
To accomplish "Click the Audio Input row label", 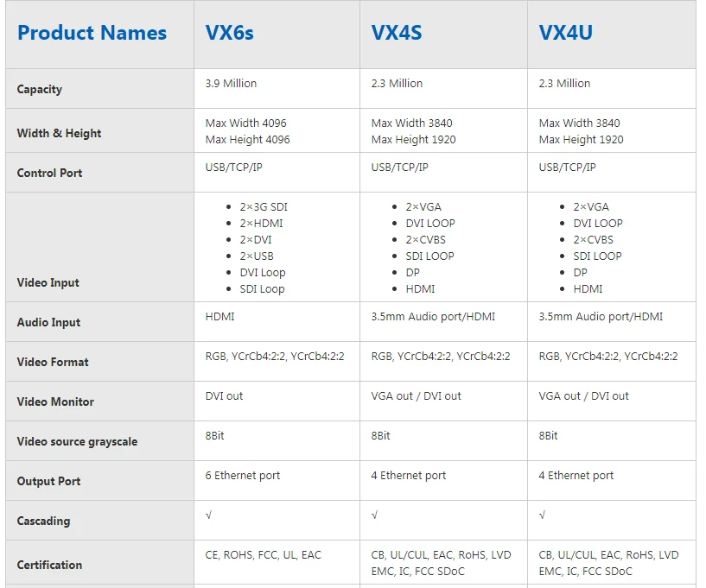I will tap(48, 322).
